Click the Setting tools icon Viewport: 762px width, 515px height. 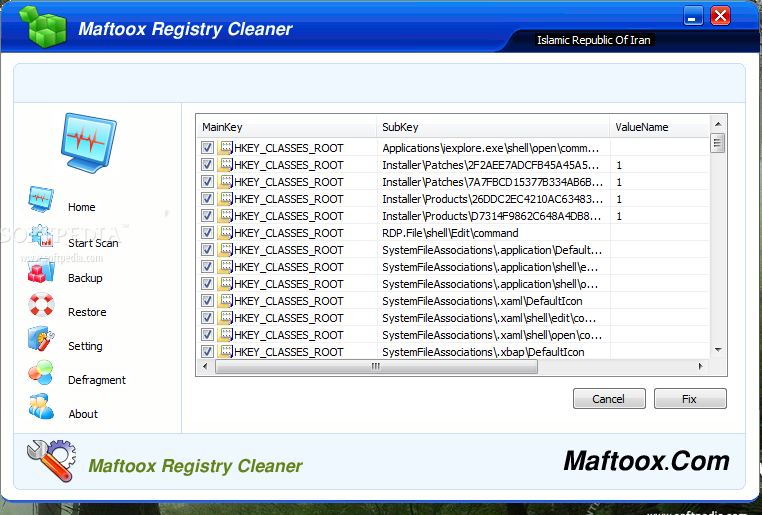coord(41,339)
